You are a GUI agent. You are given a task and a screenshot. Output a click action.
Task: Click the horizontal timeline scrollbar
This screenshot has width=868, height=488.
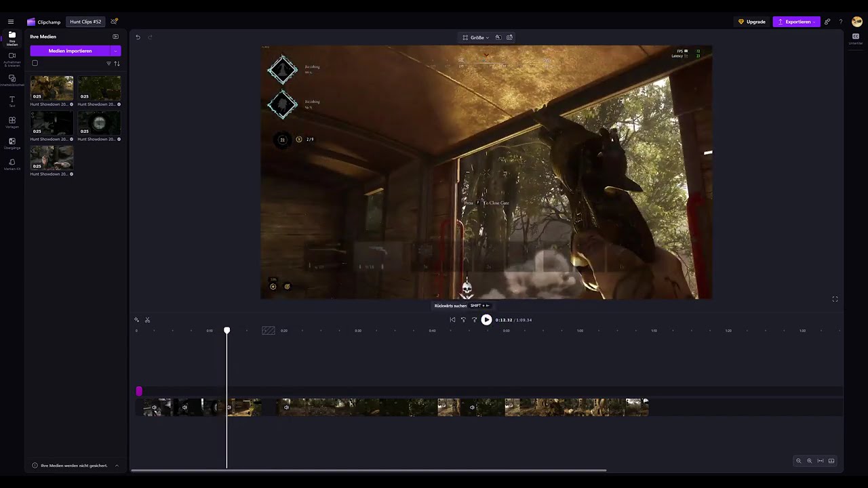(368, 470)
